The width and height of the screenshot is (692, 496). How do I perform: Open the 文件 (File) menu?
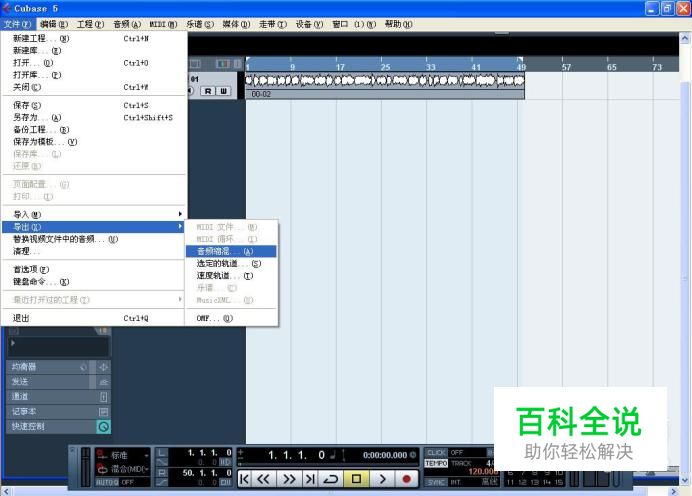click(17, 24)
